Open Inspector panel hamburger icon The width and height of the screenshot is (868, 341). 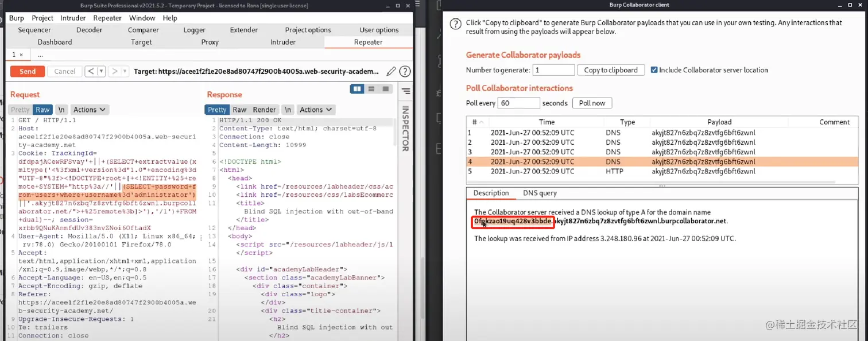coord(406,91)
